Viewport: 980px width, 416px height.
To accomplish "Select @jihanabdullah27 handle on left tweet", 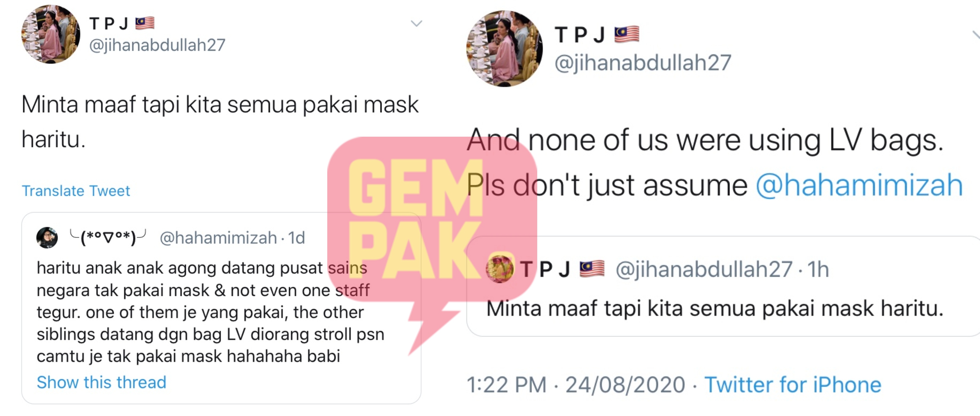I will pos(157,45).
